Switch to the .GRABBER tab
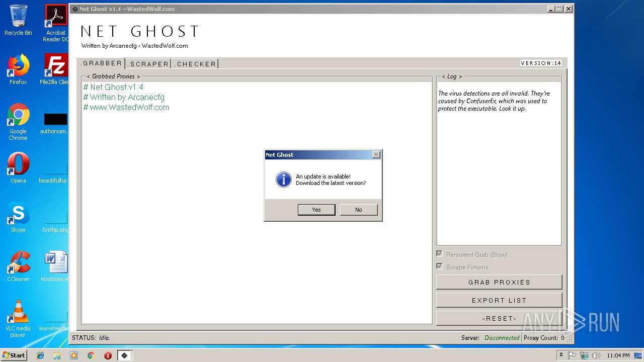The image size is (644, 362). click(x=102, y=63)
